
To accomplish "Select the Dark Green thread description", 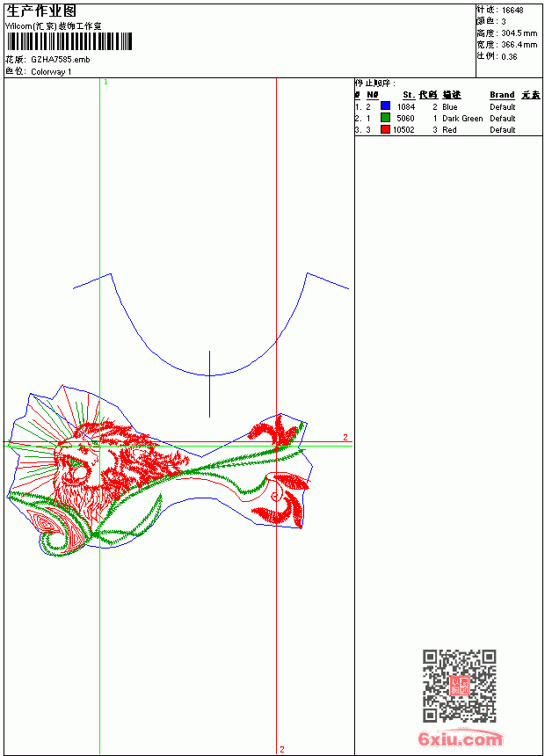I will click(462, 119).
